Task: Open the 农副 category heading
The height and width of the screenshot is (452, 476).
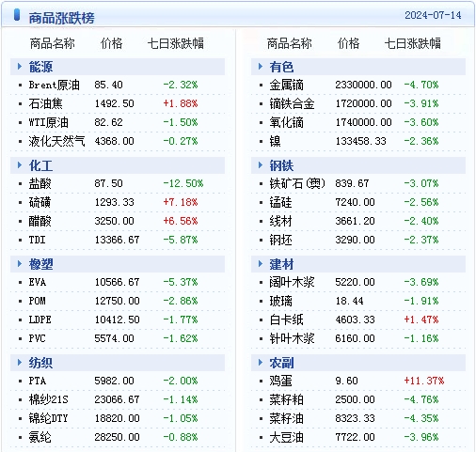Action: point(281,363)
